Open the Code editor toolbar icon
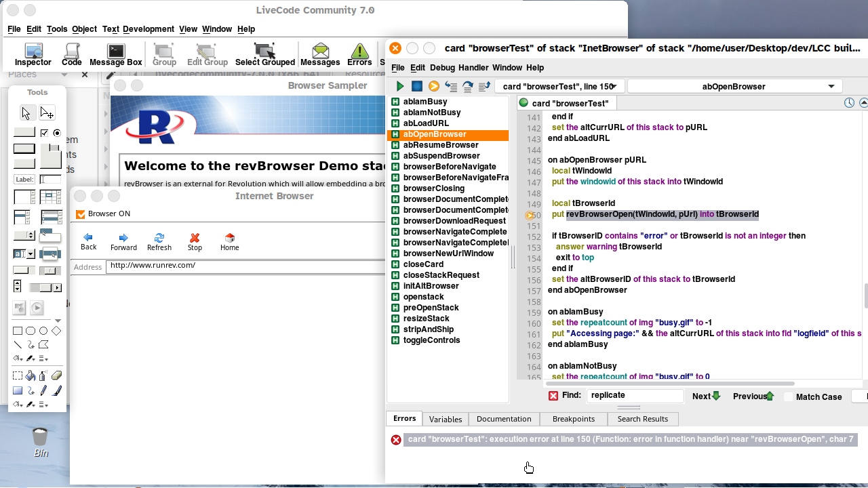 pyautogui.click(x=72, y=54)
